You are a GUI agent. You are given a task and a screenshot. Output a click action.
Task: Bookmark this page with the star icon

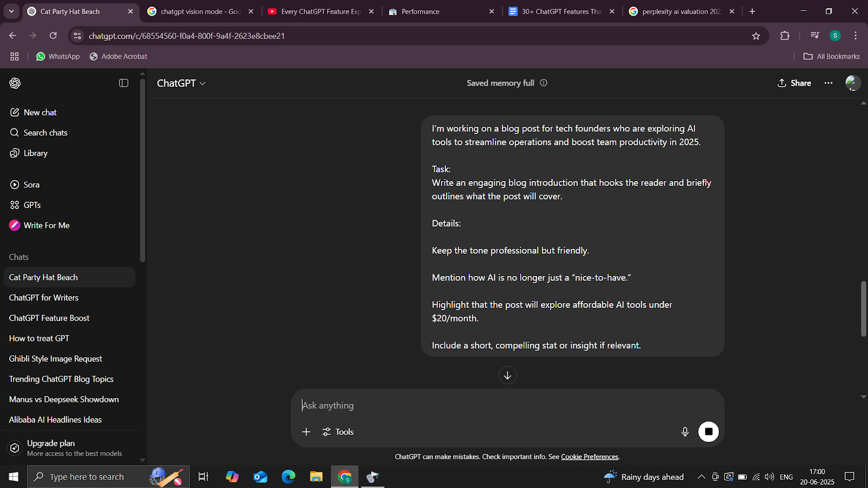click(756, 36)
